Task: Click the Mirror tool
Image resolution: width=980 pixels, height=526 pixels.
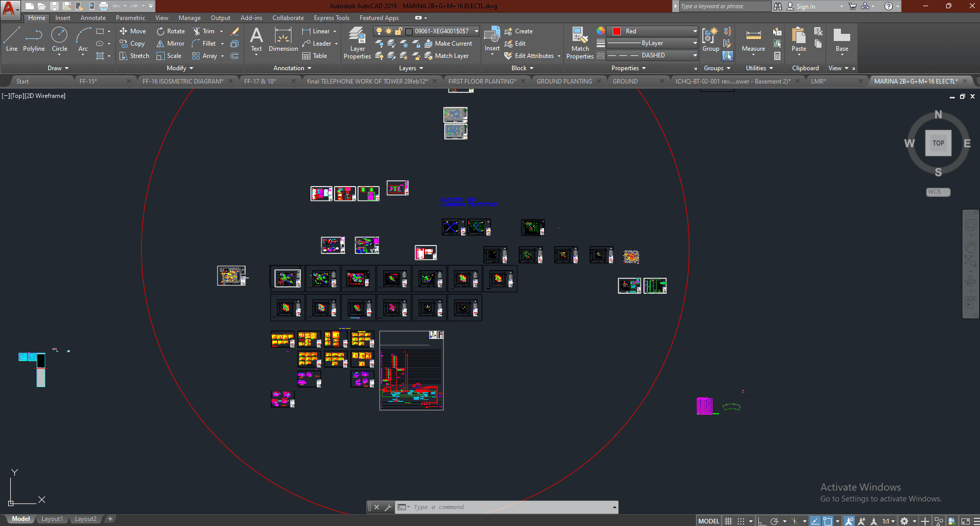Action: pos(170,44)
